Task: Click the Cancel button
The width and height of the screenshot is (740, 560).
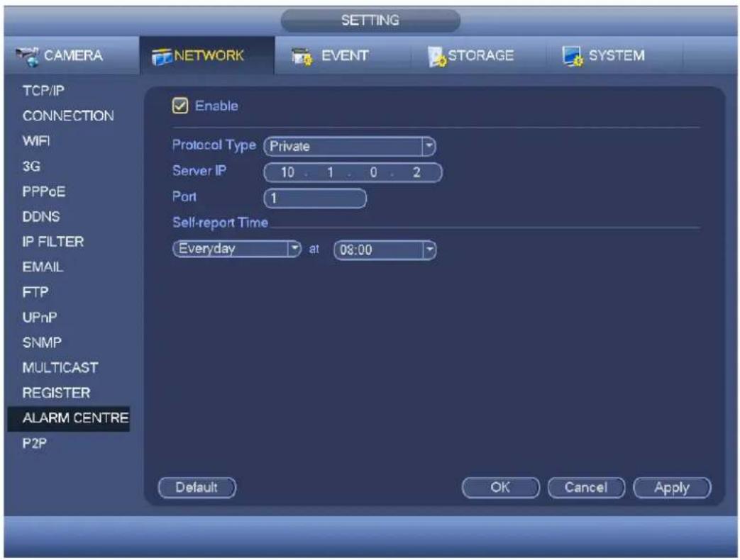Action: click(x=586, y=488)
